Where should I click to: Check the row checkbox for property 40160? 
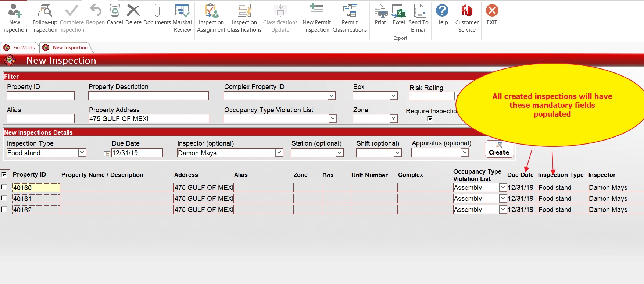4,187
